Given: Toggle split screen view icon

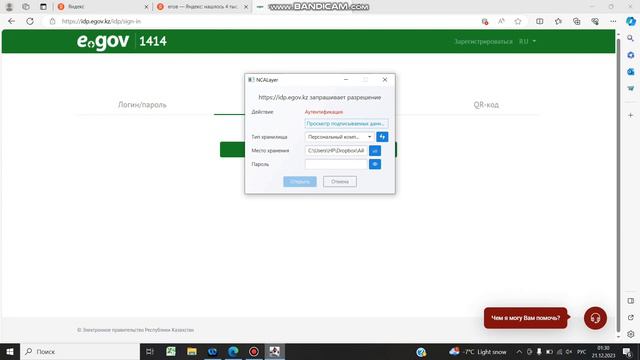Looking at the screenshot, I should [540, 21].
